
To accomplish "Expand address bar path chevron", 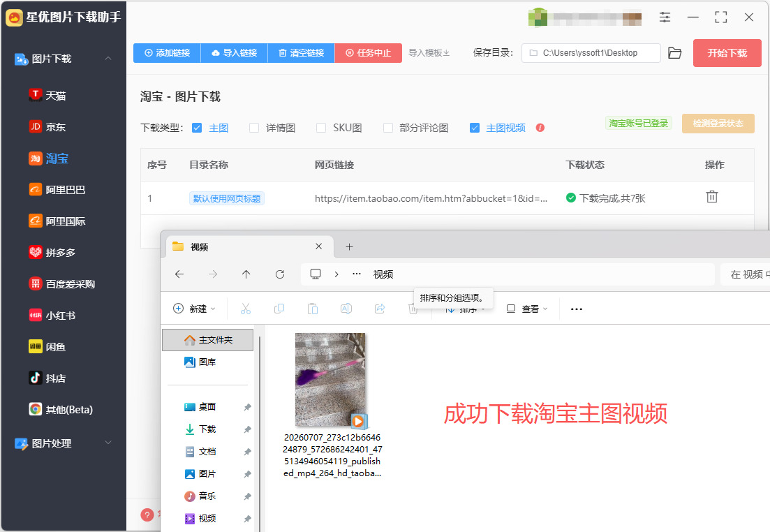I will 336,274.
